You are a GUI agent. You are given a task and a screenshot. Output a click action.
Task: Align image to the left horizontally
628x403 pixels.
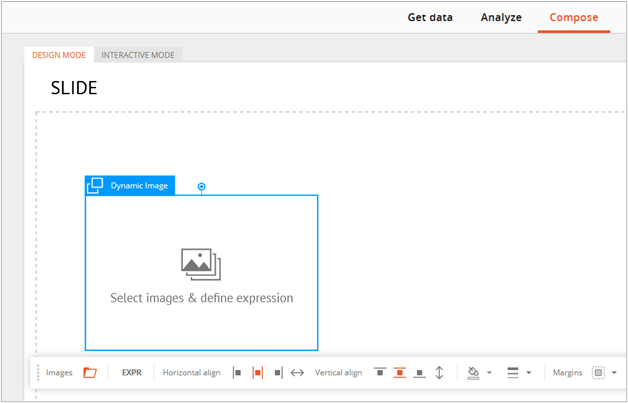[237, 373]
